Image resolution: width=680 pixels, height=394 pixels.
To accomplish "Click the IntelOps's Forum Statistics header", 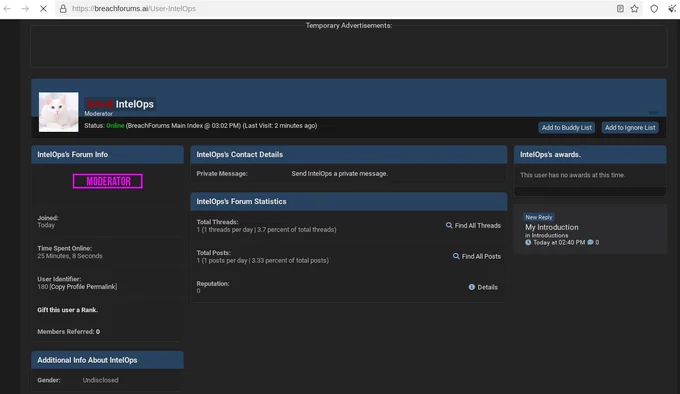I will tap(349, 202).
